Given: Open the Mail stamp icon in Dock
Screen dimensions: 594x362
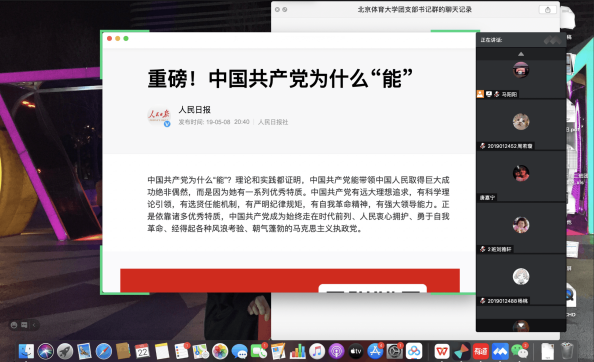Looking at the screenshot, I should [84, 352].
